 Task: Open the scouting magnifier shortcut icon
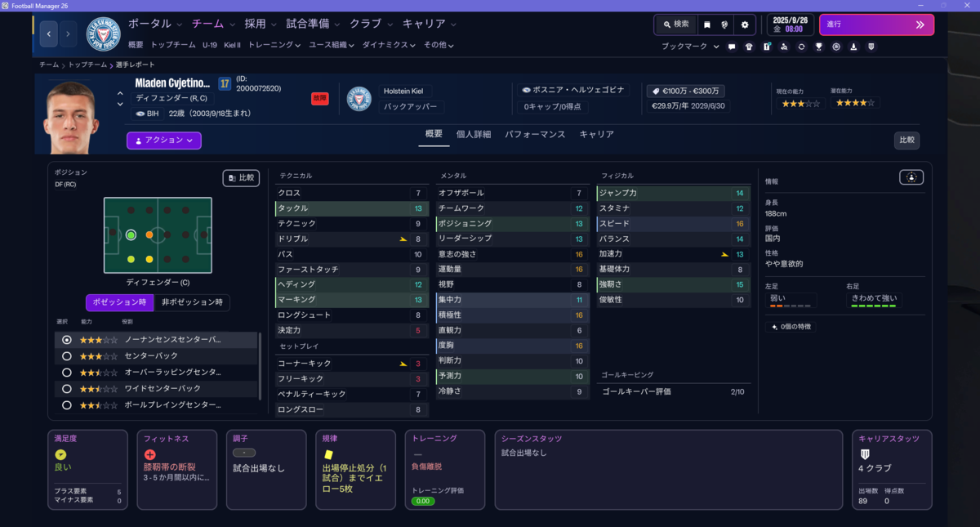[784, 47]
